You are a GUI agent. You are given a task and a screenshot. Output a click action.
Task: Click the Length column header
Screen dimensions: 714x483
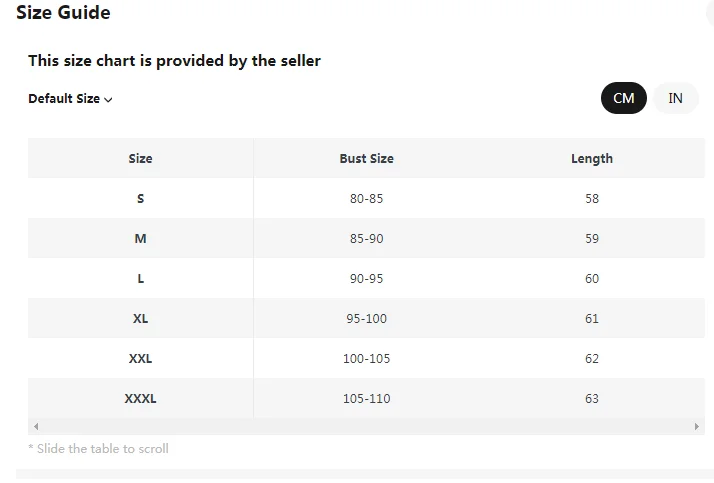(592, 158)
